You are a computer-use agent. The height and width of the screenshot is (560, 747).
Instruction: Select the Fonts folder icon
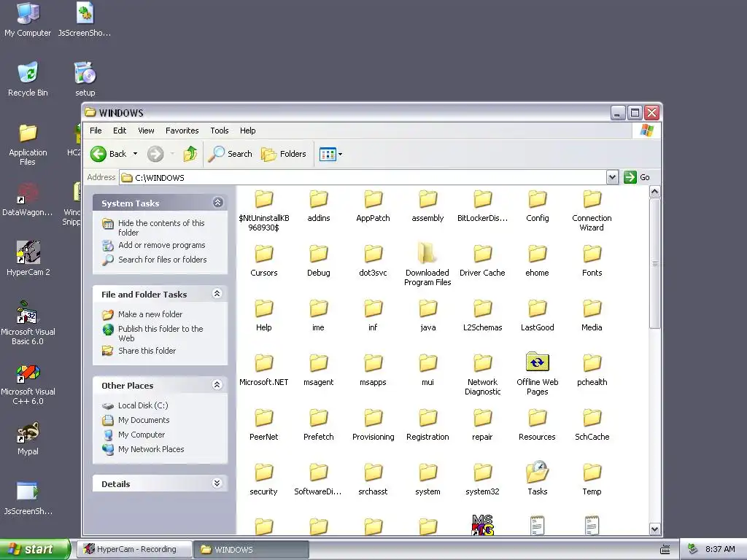click(x=592, y=254)
